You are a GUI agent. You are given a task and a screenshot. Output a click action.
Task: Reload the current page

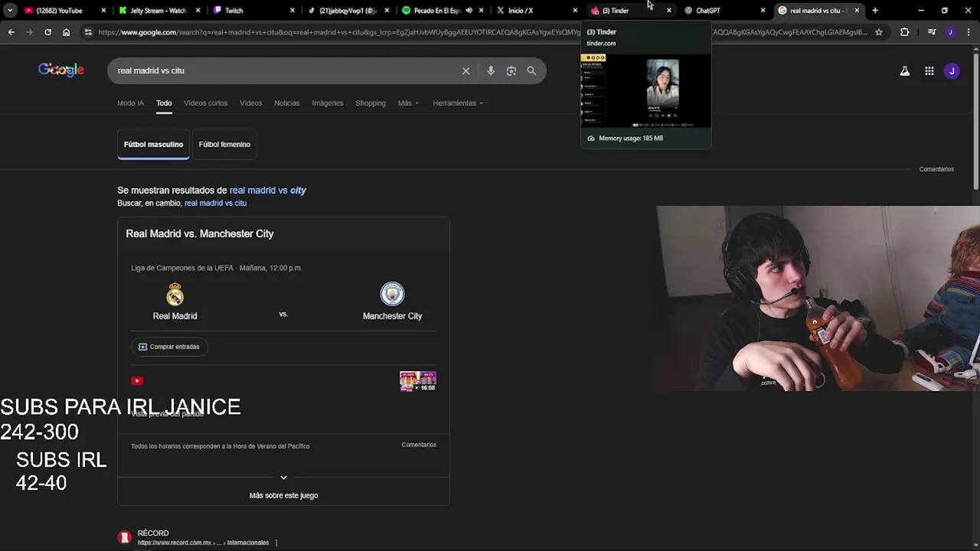tap(47, 32)
